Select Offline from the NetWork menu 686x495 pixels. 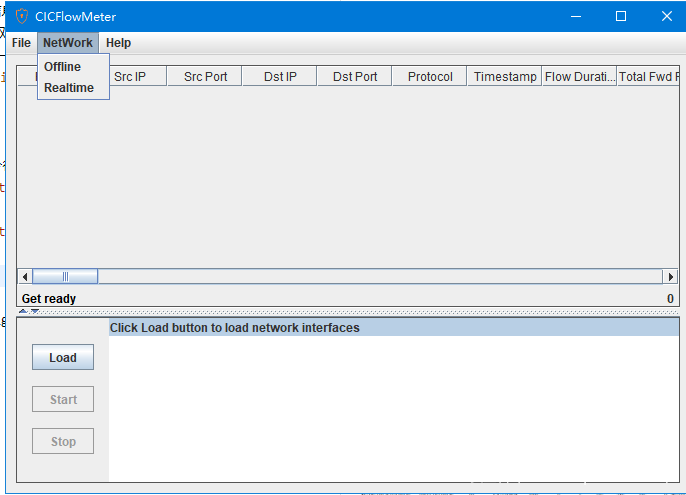[x=62, y=67]
